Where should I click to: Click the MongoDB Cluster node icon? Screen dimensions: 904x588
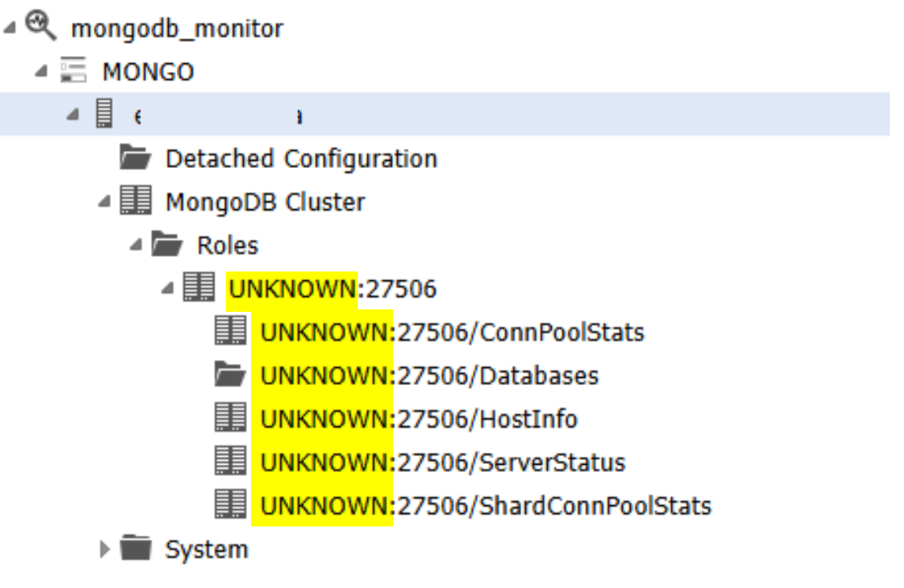136,202
